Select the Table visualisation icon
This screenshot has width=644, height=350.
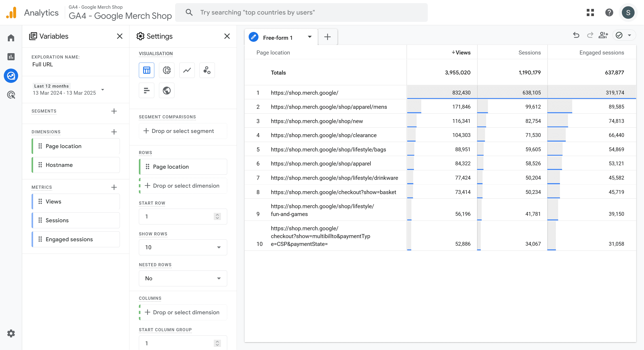(146, 70)
